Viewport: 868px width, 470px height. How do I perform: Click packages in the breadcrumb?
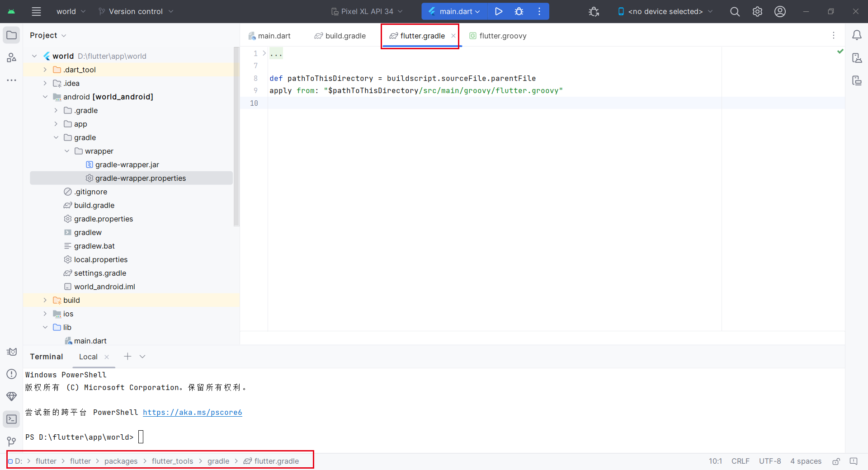[121, 461]
